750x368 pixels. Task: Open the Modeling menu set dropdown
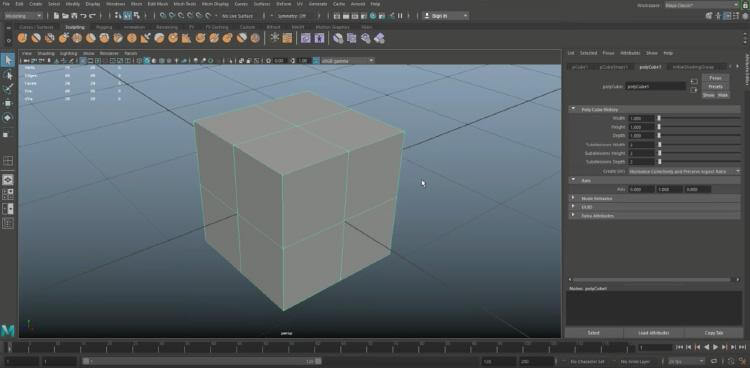coord(23,16)
